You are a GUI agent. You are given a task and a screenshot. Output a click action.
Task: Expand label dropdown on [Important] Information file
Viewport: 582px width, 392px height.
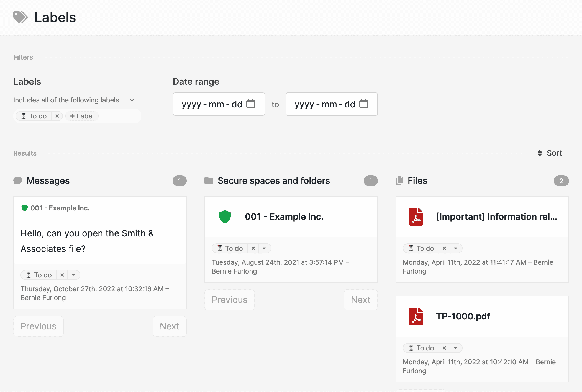(x=455, y=248)
